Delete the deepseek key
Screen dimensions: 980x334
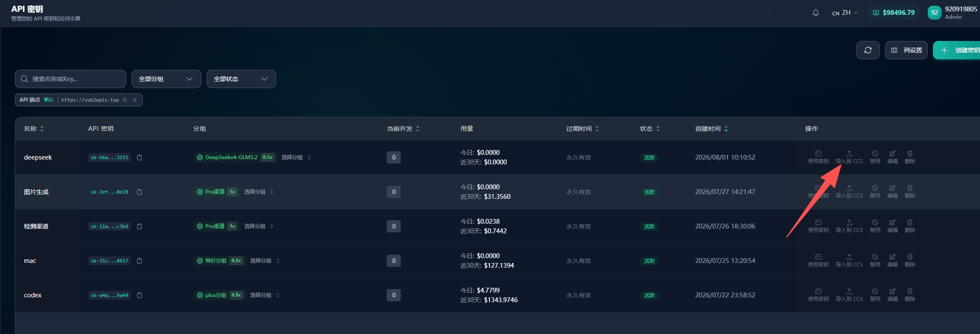[910, 157]
